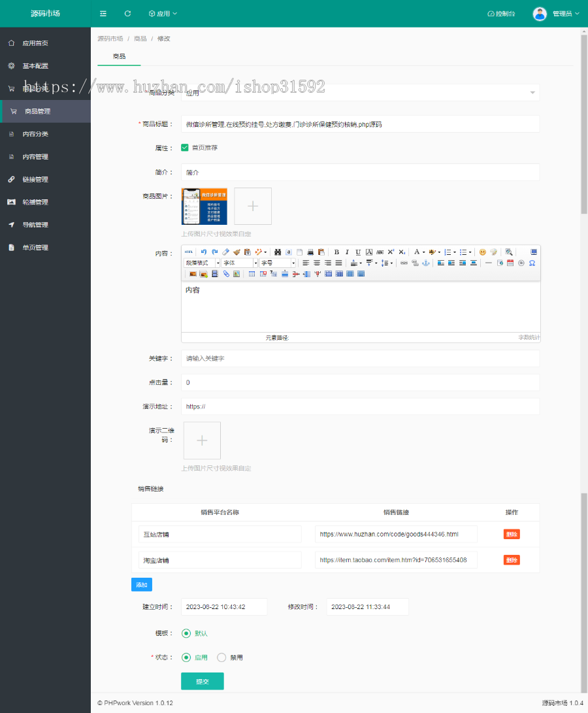Open the 段落格式 paragraph format dropdown
Image resolution: width=588 pixels, height=713 pixels.
202,263
